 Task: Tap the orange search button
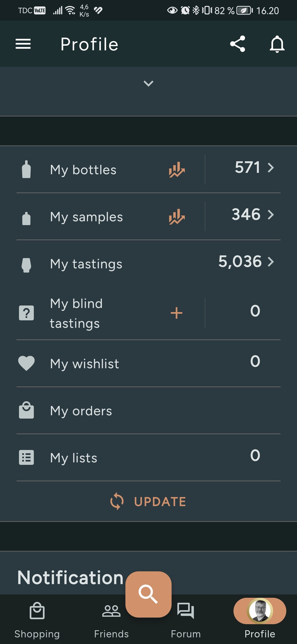point(148,594)
